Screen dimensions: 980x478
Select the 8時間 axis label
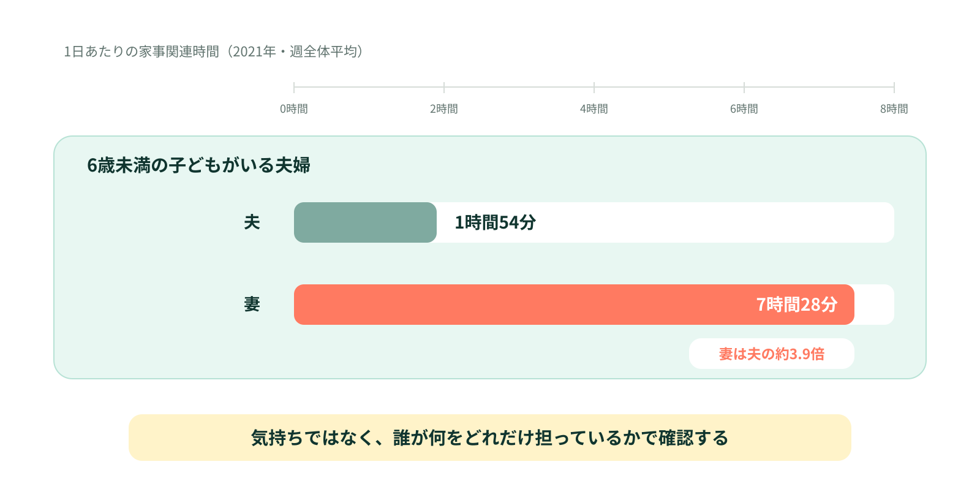click(x=894, y=108)
